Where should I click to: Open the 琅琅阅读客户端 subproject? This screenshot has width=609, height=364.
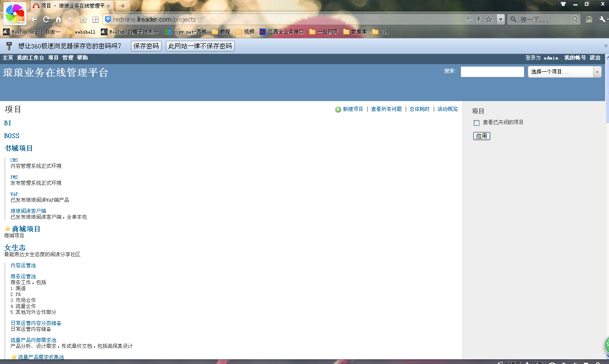[x=28, y=211]
